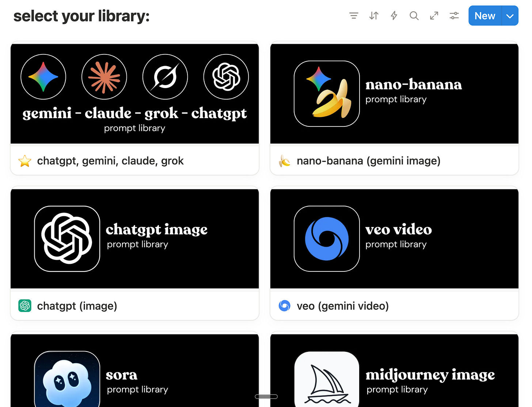Click the blue New button

click(485, 16)
